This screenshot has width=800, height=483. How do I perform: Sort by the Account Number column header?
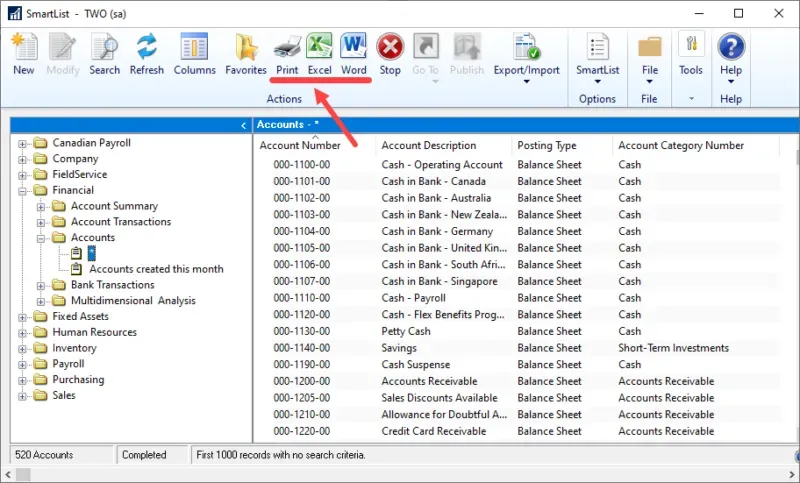300,146
